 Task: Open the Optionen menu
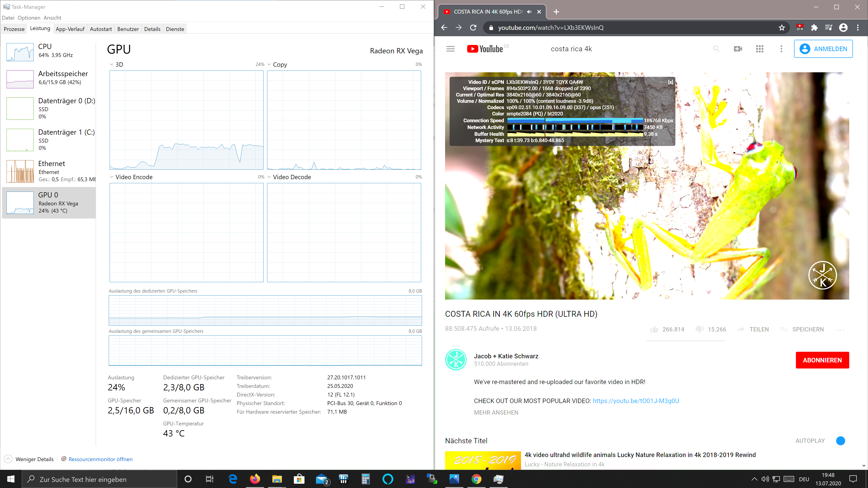click(x=29, y=18)
